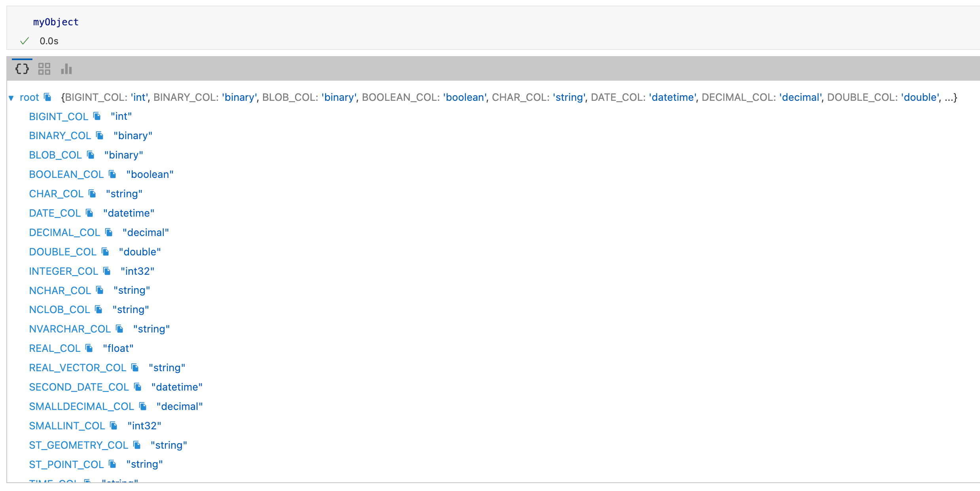Click copy icon next to BIGINT_COL

[97, 116]
